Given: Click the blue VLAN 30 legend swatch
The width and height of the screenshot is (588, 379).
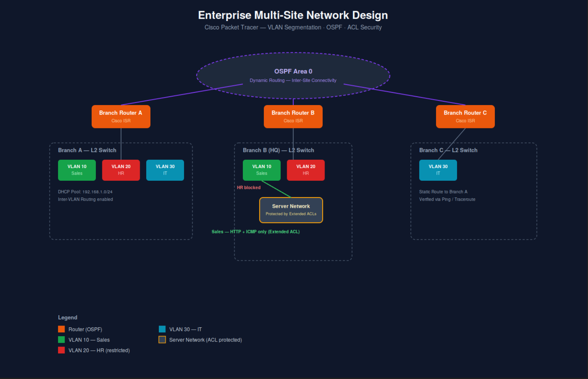Looking at the screenshot, I should click(162, 329).
